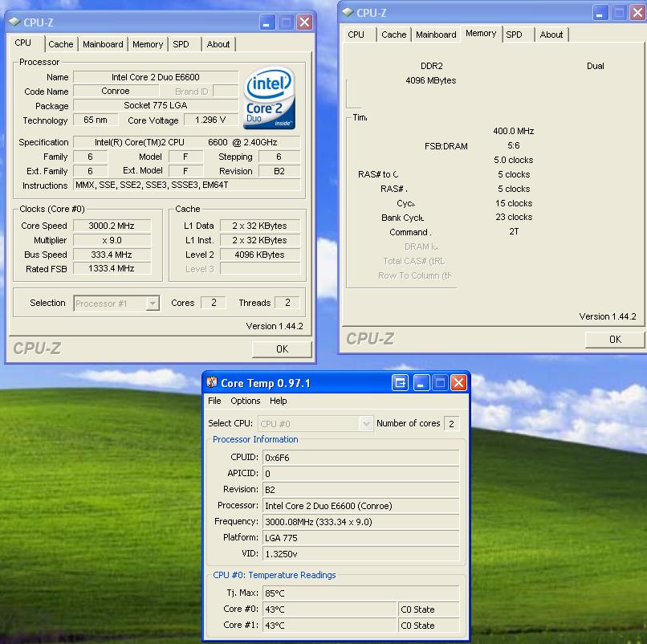This screenshot has height=644, width=647.
Task: Open the Options menu in Core Temp
Action: 246,401
